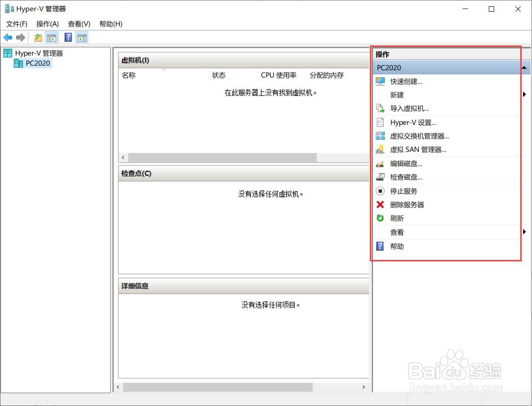
Task: Expand the 查看 submenu arrow in actions
Action: tap(524, 232)
